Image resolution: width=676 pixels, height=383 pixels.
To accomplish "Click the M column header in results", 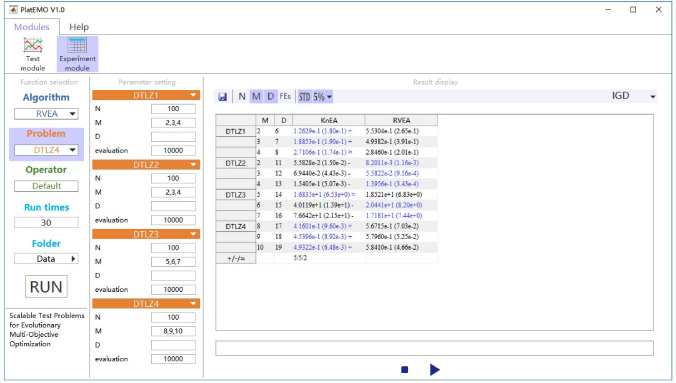I will 265,120.
